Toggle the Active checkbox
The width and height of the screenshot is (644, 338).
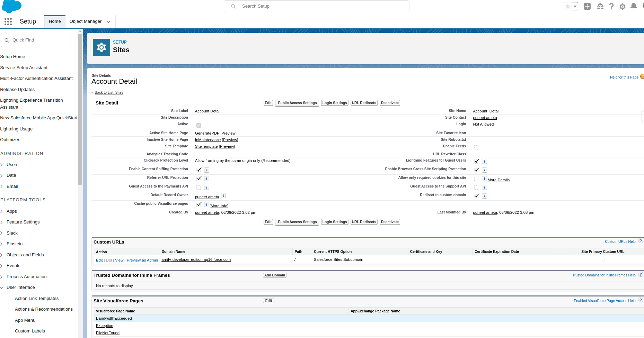click(199, 125)
